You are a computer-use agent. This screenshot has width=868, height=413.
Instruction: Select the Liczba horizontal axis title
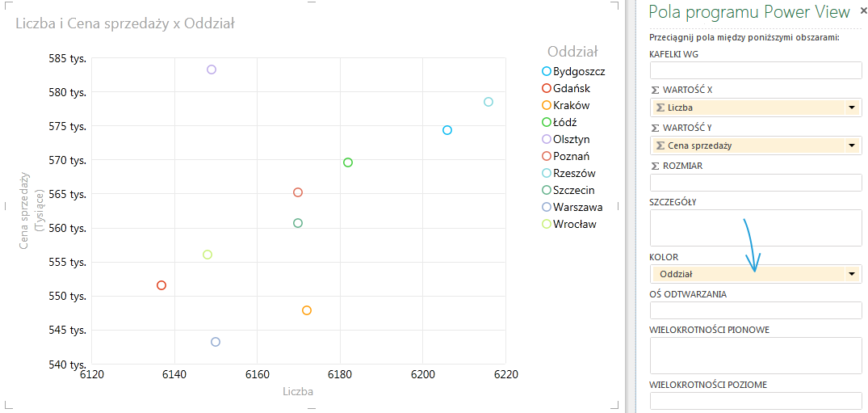(298, 391)
